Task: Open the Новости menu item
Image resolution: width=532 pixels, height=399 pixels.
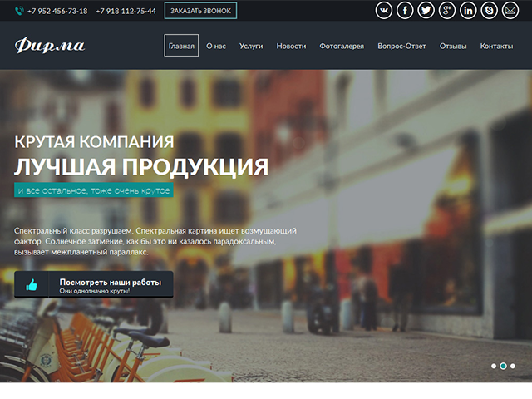Action: point(291,47)
